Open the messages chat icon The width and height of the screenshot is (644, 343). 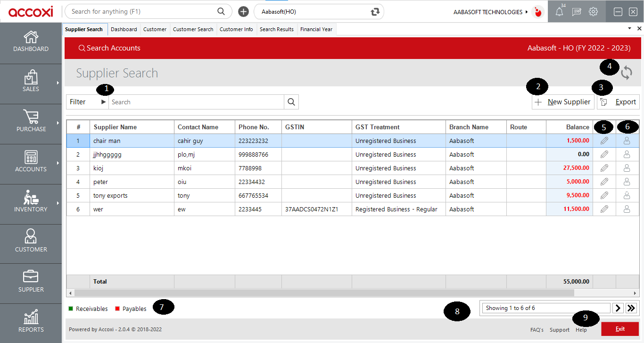[x=576, y=12]
